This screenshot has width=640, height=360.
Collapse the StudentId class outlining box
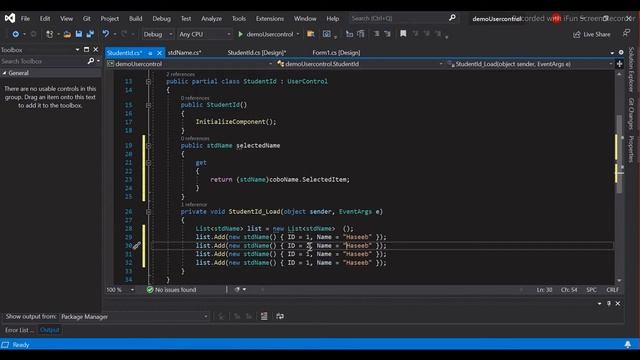[149, 82]
